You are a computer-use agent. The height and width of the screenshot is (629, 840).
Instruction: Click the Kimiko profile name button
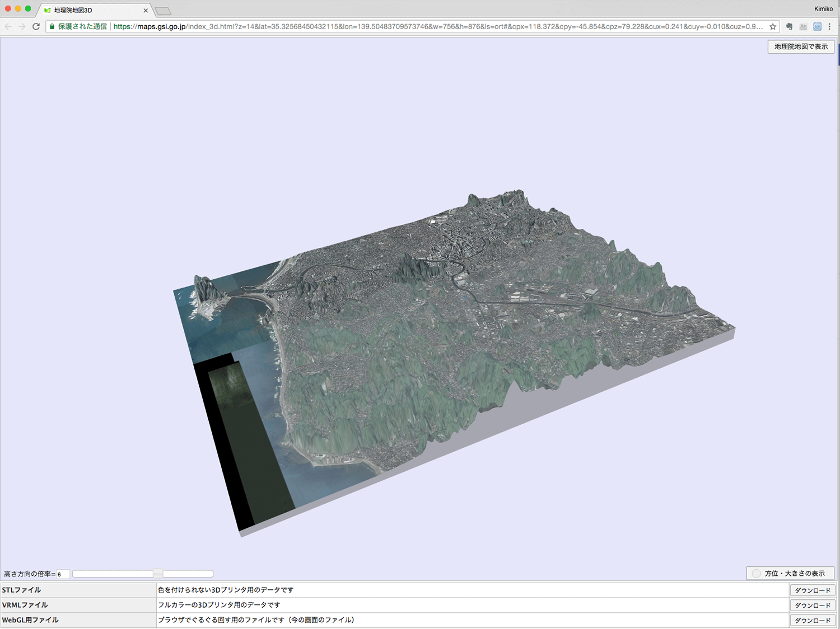823,9
